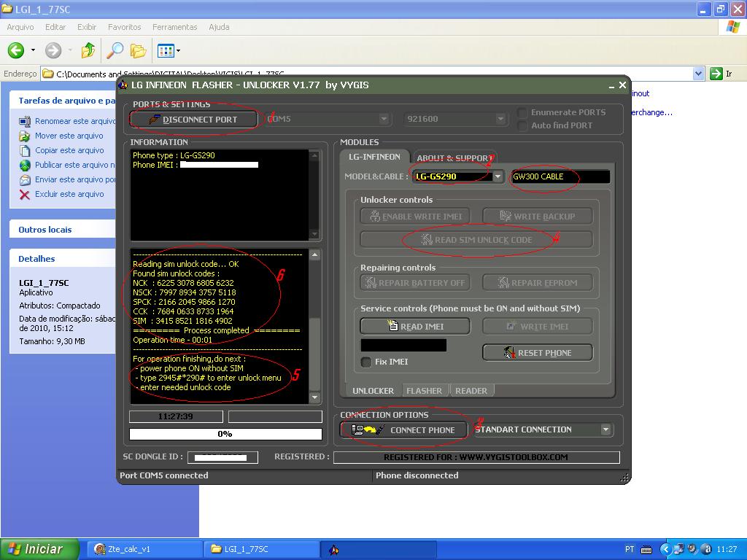Click Phone type LG-GS290 text
This screenshot has width=747, height=560.
tap(174, 155)
